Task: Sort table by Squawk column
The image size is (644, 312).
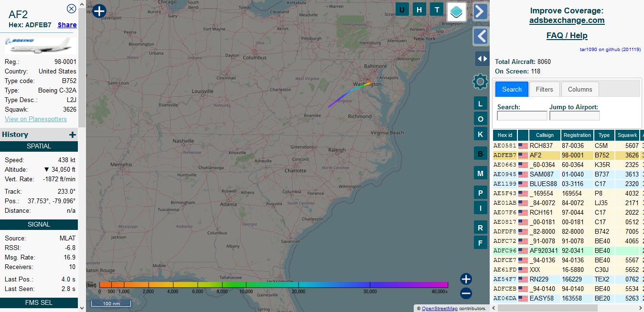Action: [627, 135]
